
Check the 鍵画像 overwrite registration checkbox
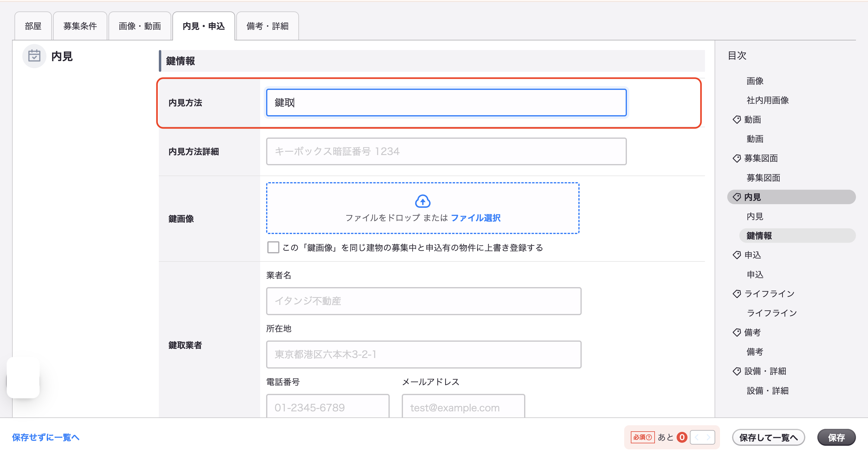click(x=273, y=247)
